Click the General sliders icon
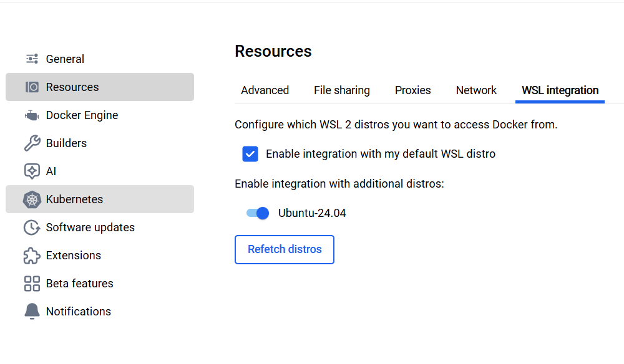The height and width of the screenshot is (364, 624). [32, 59]
